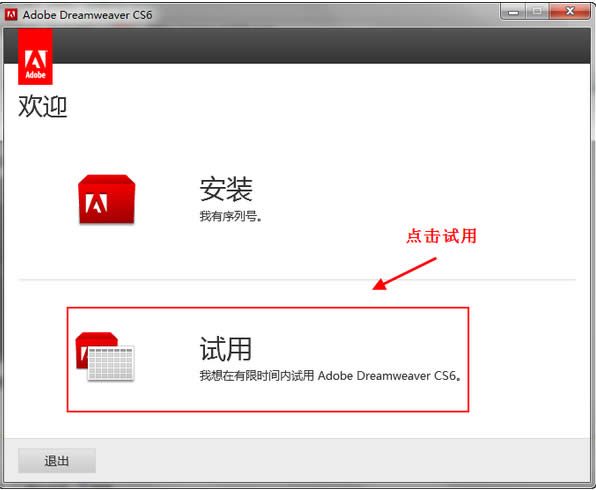Screen dimensions: 596x490
Task: Click the red 点击试用 annotation text
Action: point(441,236)
